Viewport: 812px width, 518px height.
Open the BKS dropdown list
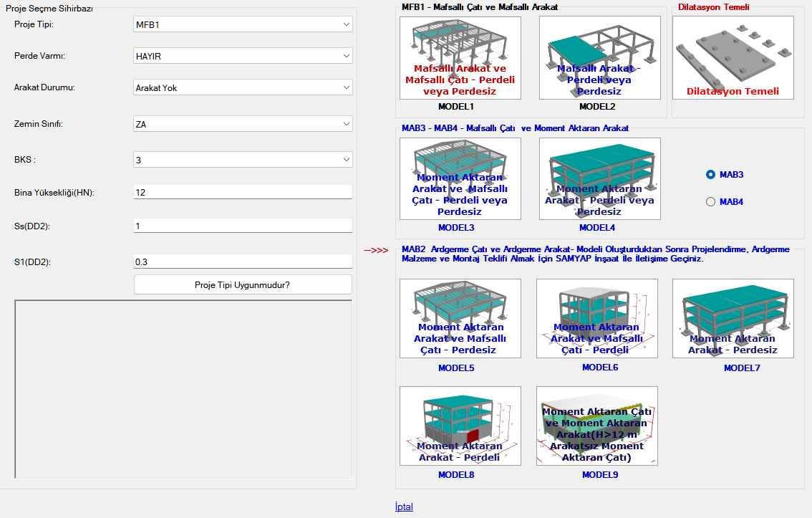243,160
